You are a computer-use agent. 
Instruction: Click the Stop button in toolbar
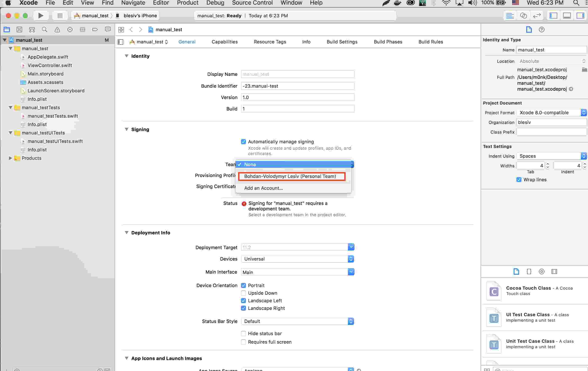click(60, 15)
